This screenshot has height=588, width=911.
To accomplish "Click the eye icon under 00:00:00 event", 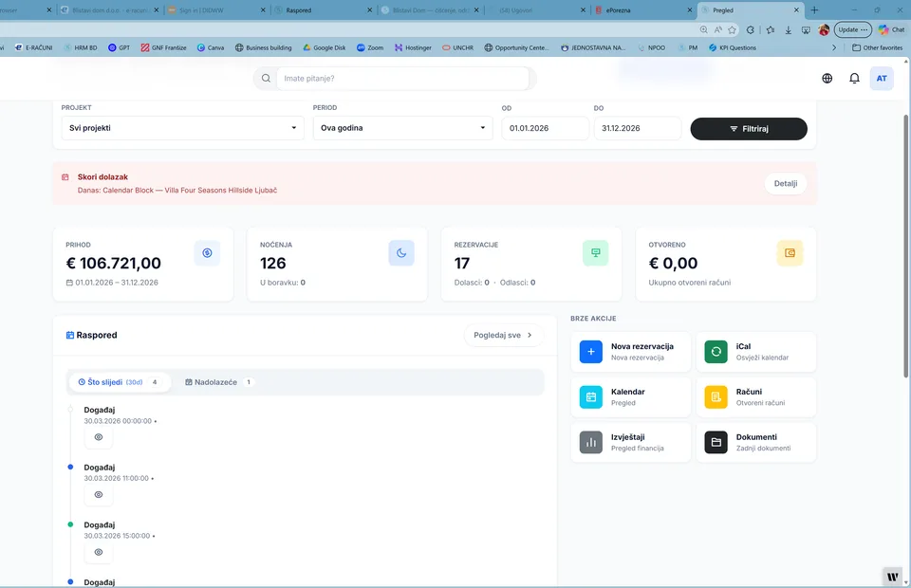I will coord(99,437).
